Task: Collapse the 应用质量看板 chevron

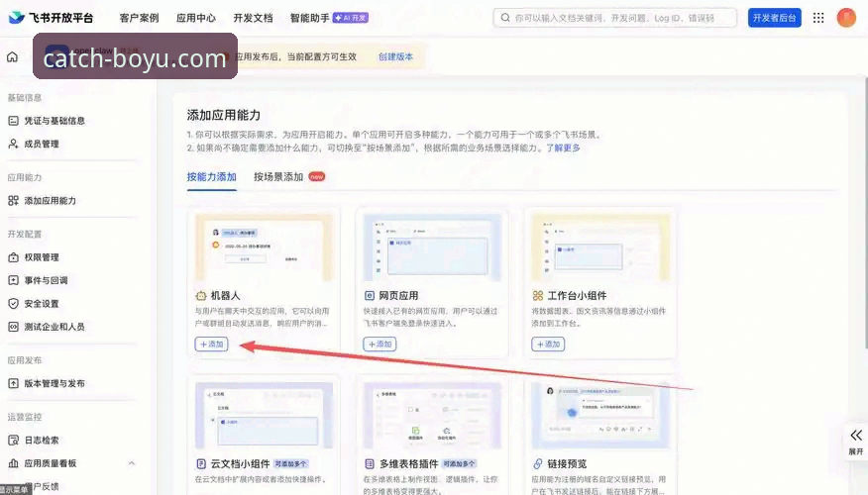Action: (132, 463)
